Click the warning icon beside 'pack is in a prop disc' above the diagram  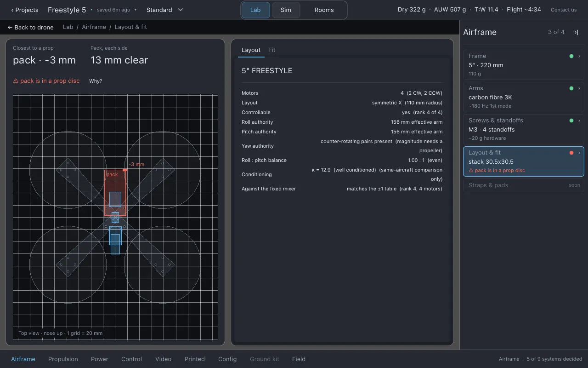[16, 81]
